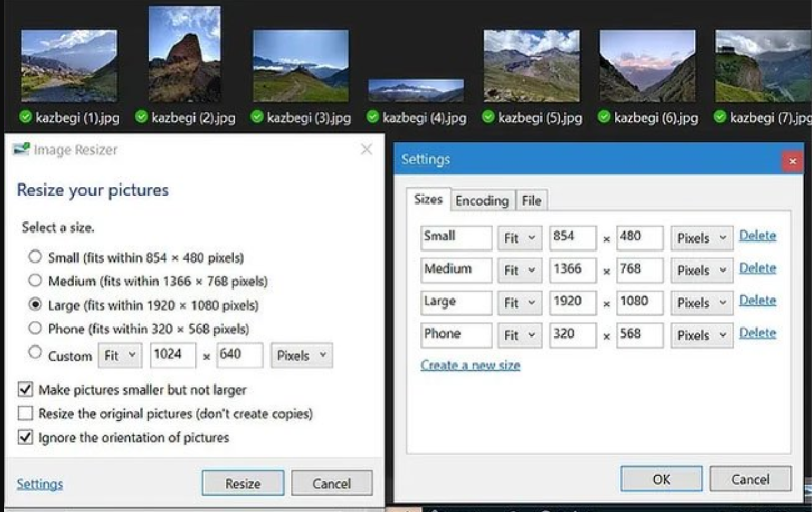The image size is (812, 512).
Task: Toggle Make pictures smaller but not larger
Action: pos(26,390)
